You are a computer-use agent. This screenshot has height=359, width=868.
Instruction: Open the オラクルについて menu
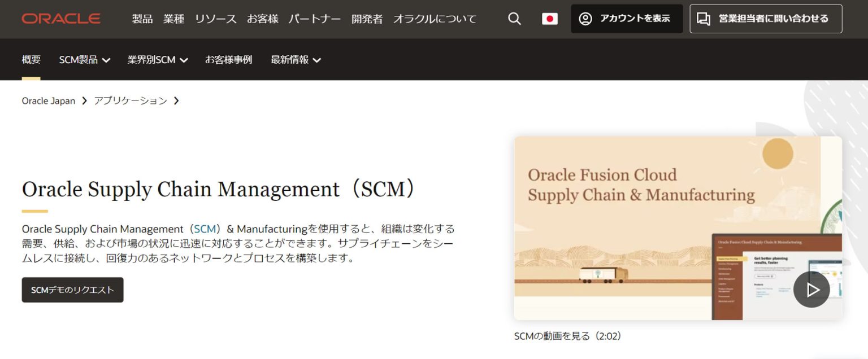[435, 19]
